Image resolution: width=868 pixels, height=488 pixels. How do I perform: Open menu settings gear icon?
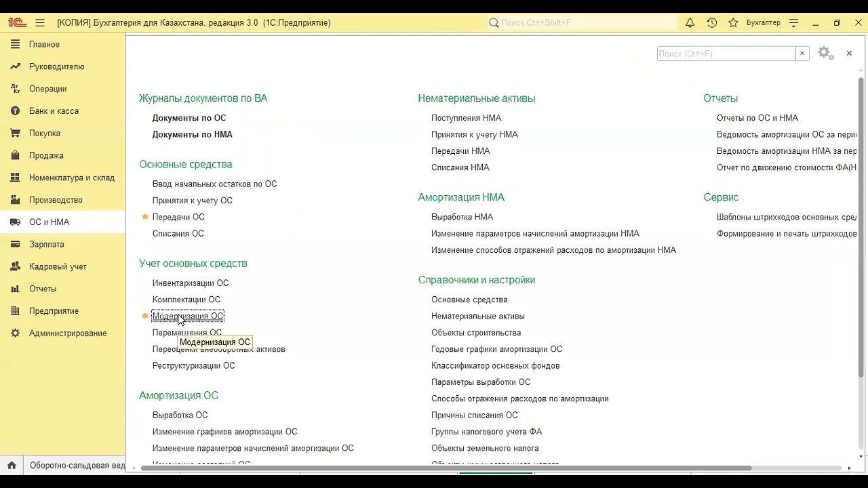pyautogui.click(x=825, y=53)
